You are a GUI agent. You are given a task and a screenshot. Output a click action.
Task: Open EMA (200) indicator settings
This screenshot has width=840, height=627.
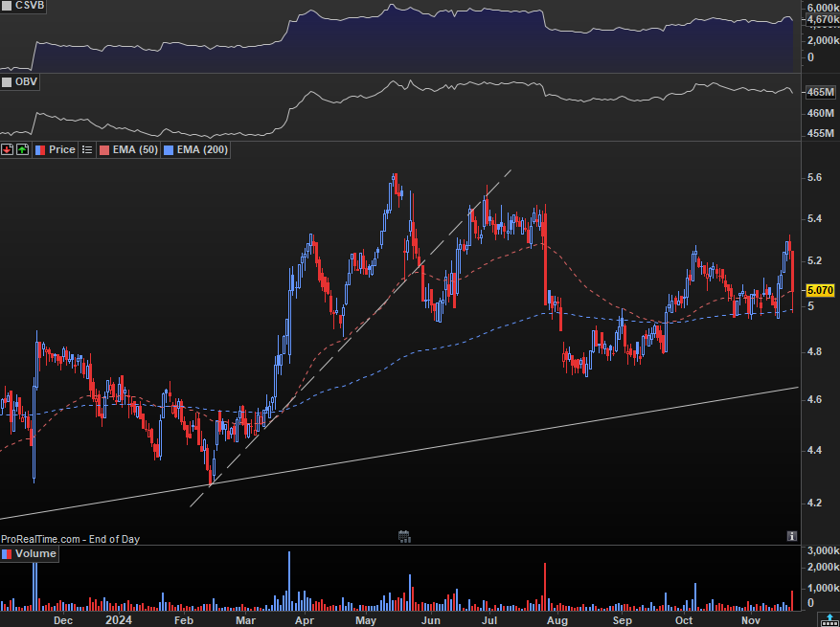[x=202, y=150]
